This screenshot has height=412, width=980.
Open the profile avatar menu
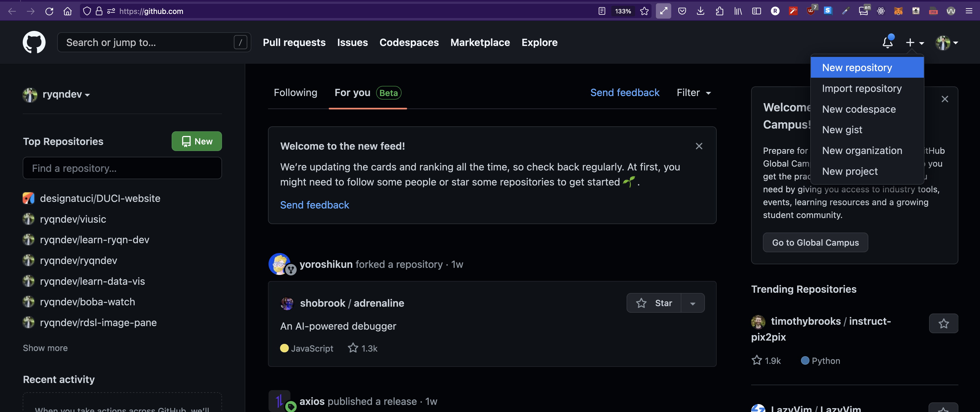pos(947,42)
